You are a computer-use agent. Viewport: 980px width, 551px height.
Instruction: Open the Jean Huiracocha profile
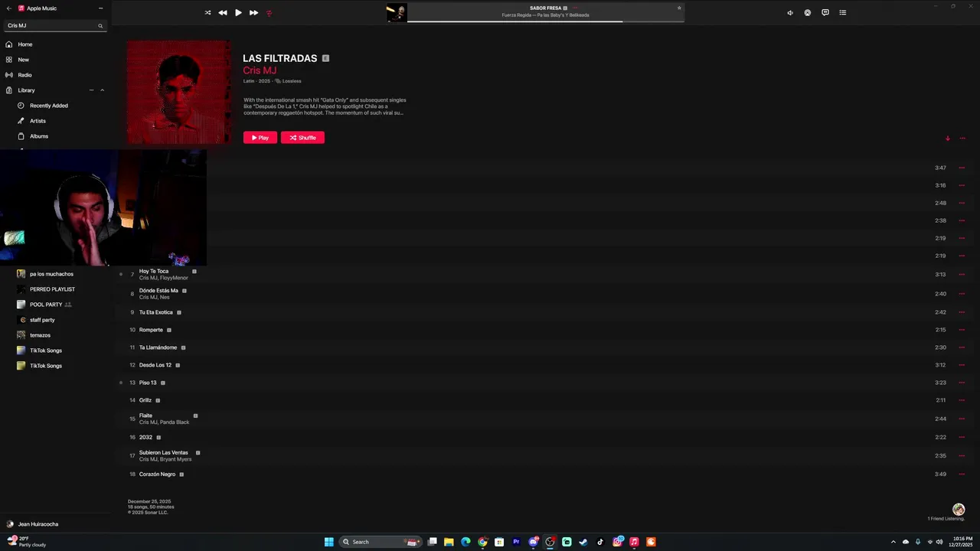click(x=32, y=524)
